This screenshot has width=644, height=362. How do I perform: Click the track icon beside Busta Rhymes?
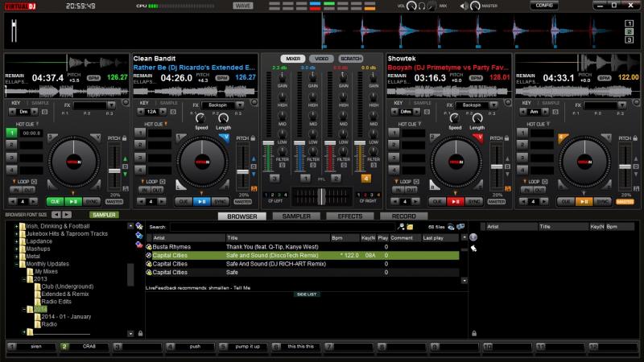point(149,247)
